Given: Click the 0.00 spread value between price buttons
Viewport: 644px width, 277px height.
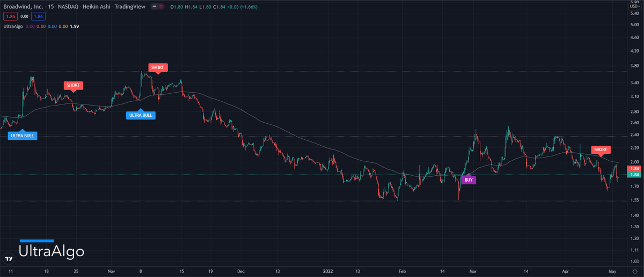Looking at the screenshot, I should tap(23, 17).
